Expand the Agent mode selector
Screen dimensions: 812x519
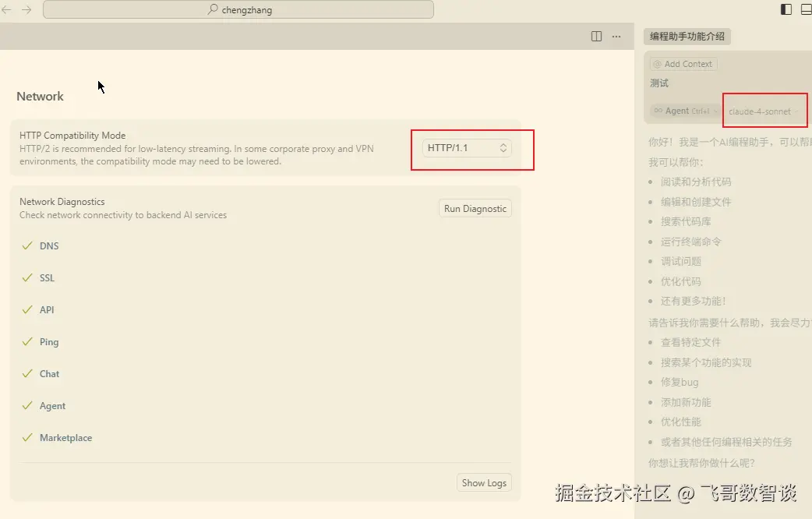(x=685, y=111)
